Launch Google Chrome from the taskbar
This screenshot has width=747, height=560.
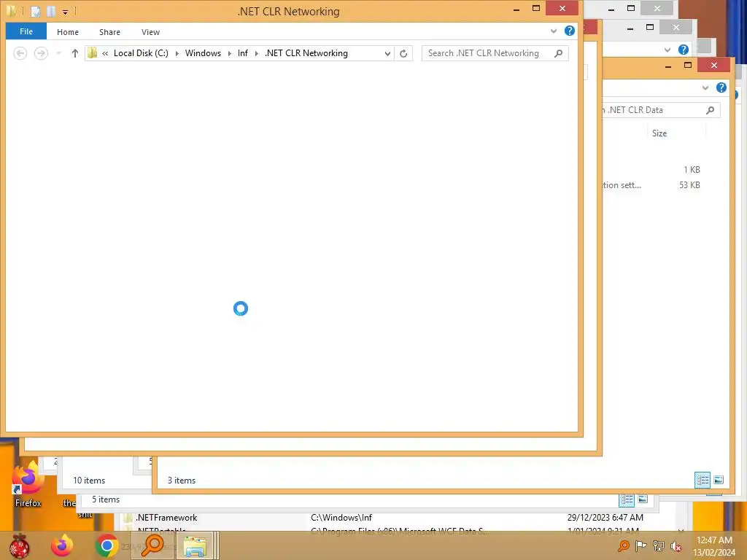click(107, 545)
